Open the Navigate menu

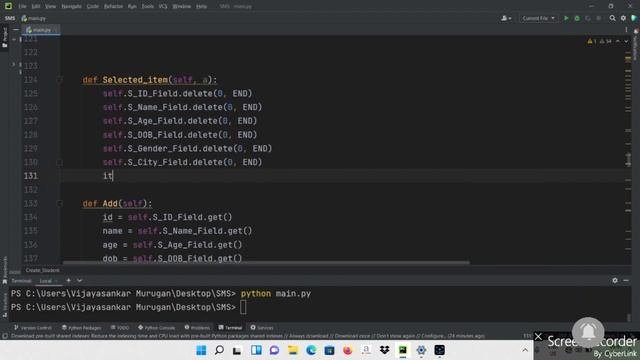(x=71, y=6)
